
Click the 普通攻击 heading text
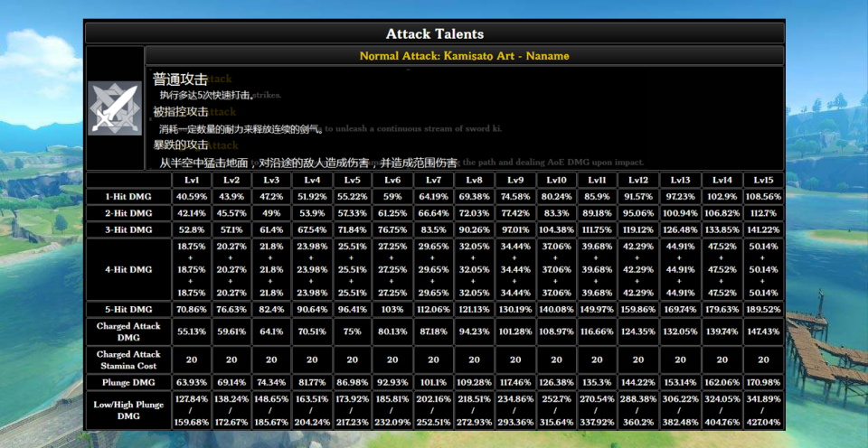point(181,79)
